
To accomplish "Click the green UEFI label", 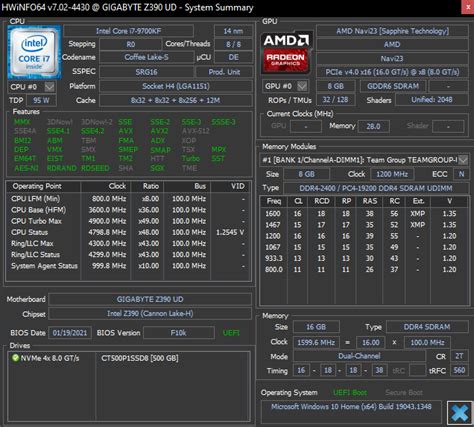I will [x=231, y=333].
